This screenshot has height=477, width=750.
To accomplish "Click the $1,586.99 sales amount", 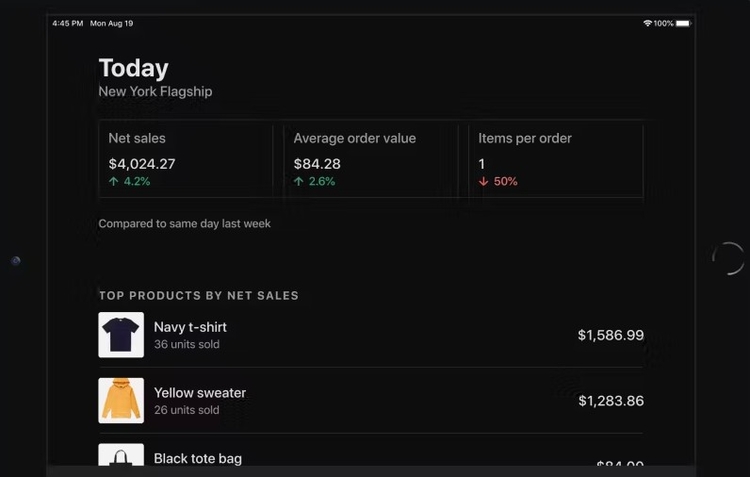I will click(610, 335).
